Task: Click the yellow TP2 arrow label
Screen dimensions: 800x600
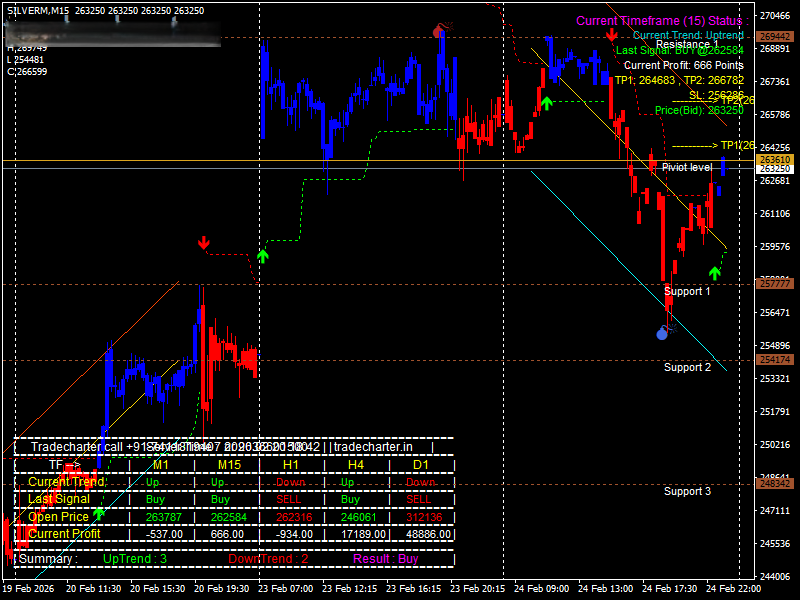Action: (713, 101)
